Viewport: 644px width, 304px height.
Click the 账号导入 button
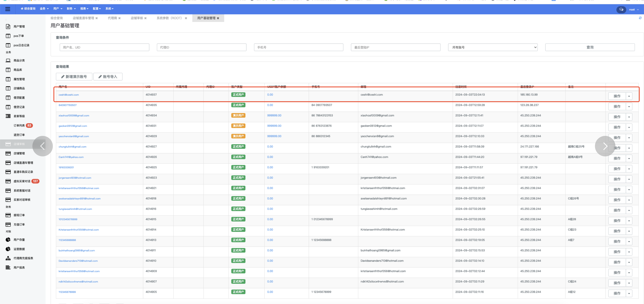[x=108, y=77]
